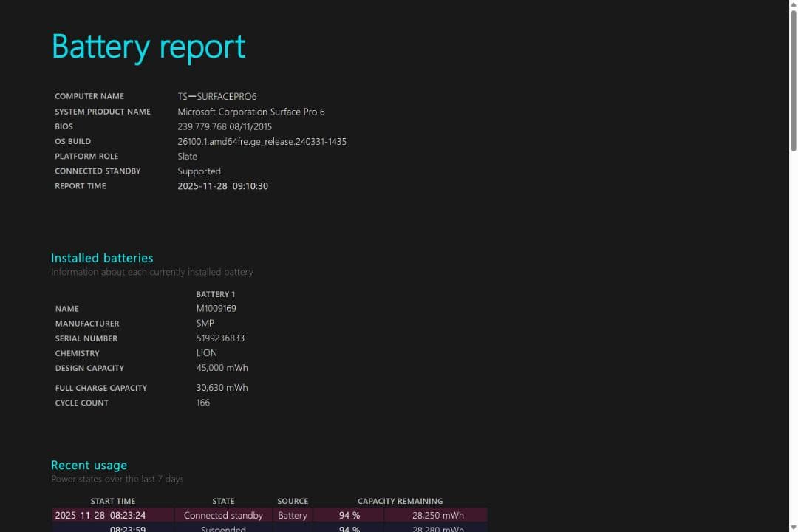Click the design capacity 45,000 mWh value
This screenshot has width=798, height=532.
[222, 368]
